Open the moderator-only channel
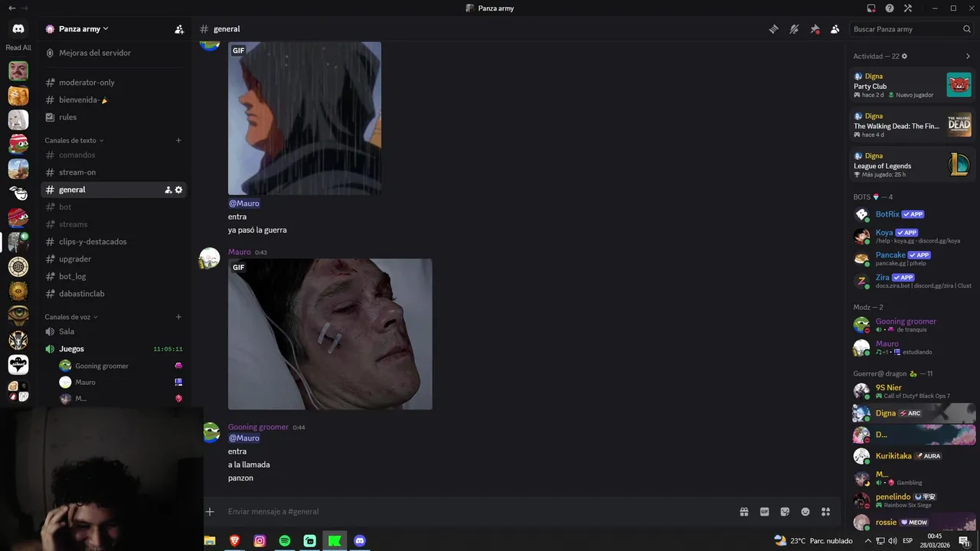Viewport: 980px width, 551px height. point(115,83)
